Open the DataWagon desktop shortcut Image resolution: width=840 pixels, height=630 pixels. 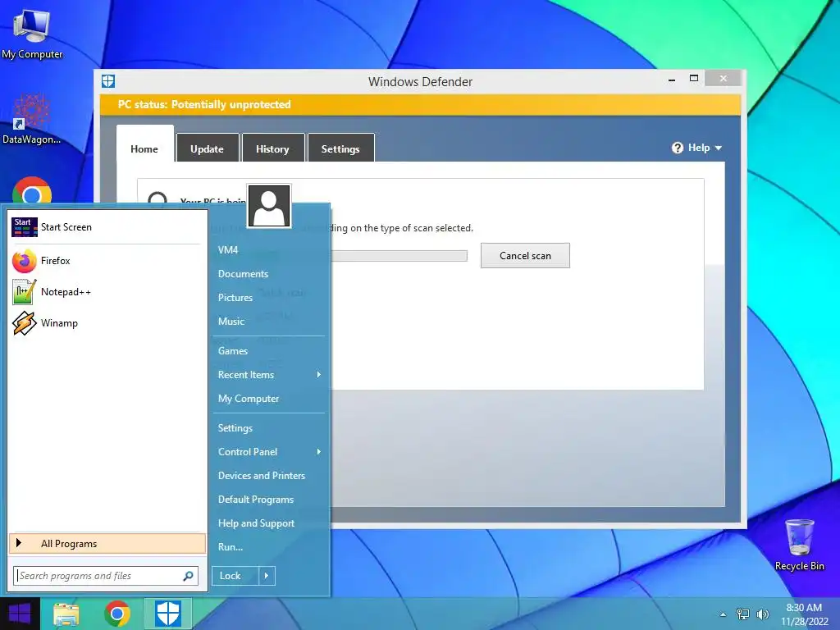click(31, 119)
